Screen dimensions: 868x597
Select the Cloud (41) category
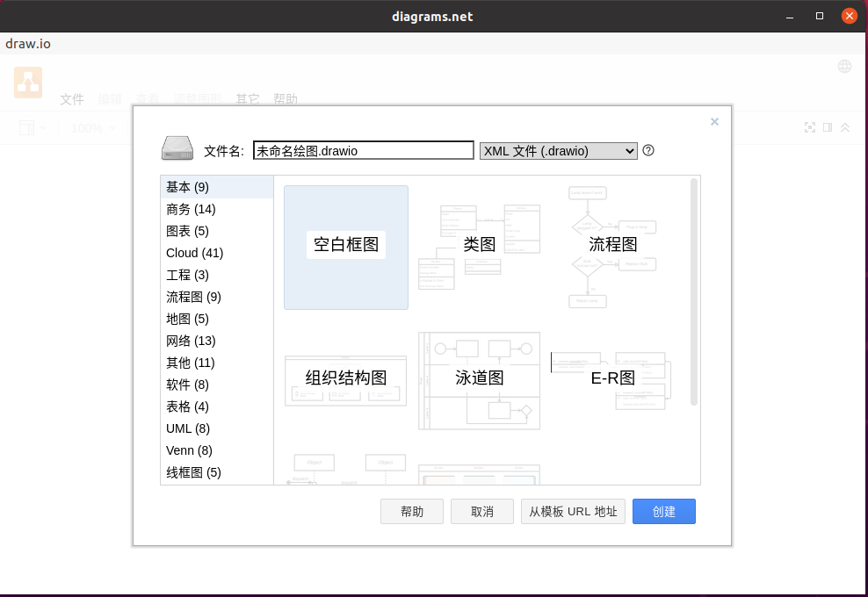(217, 253)
